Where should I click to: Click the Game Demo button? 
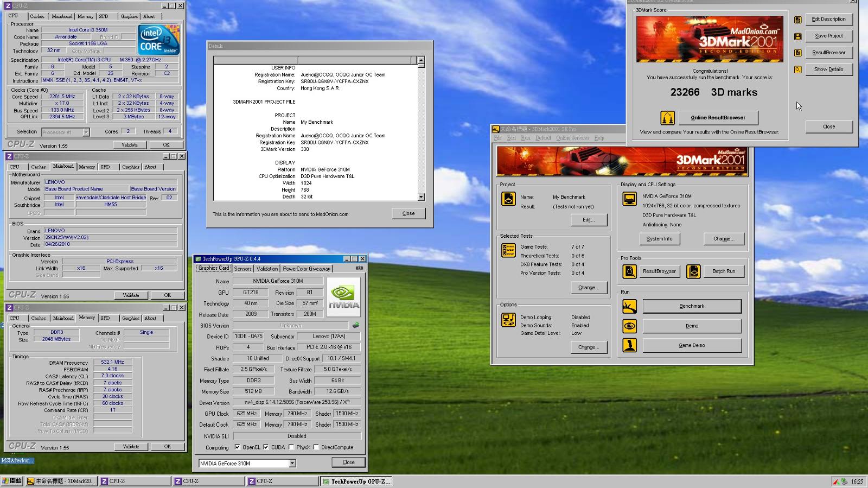click(x=692, y=345)
